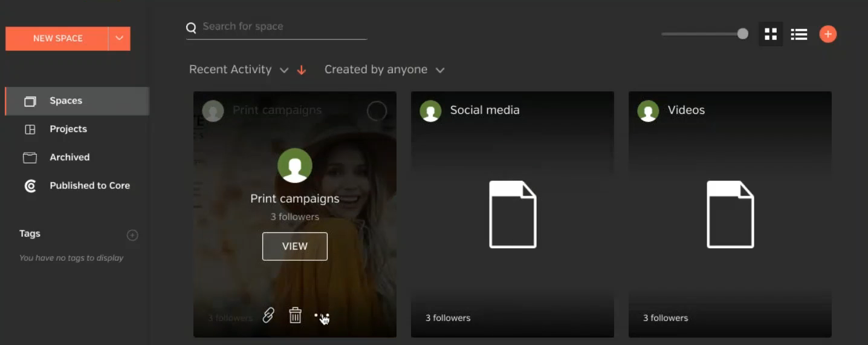Click the Videos owner avatar
This screenshot has width=868, height=345.
point(648,111)
